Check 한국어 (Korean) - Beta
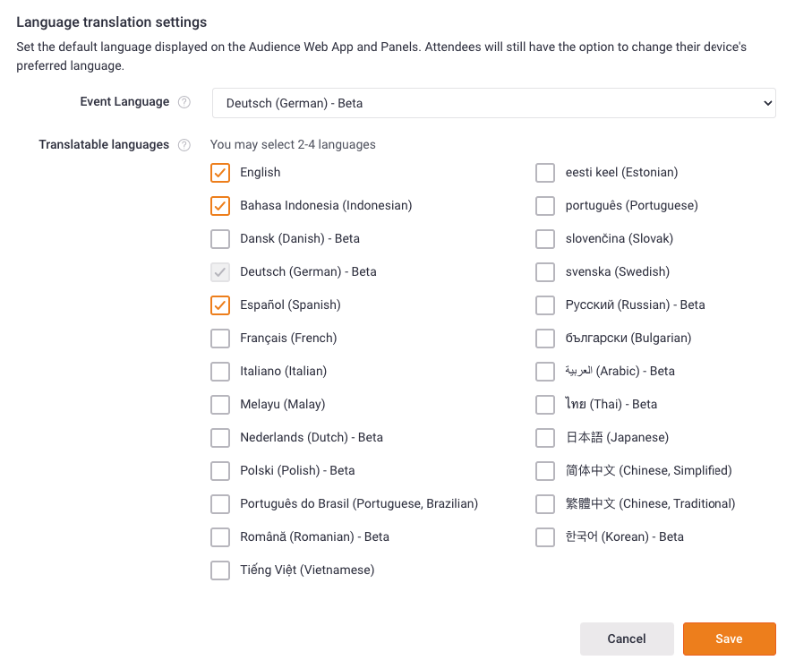812x669 pixels. click(x=545, y=536)
